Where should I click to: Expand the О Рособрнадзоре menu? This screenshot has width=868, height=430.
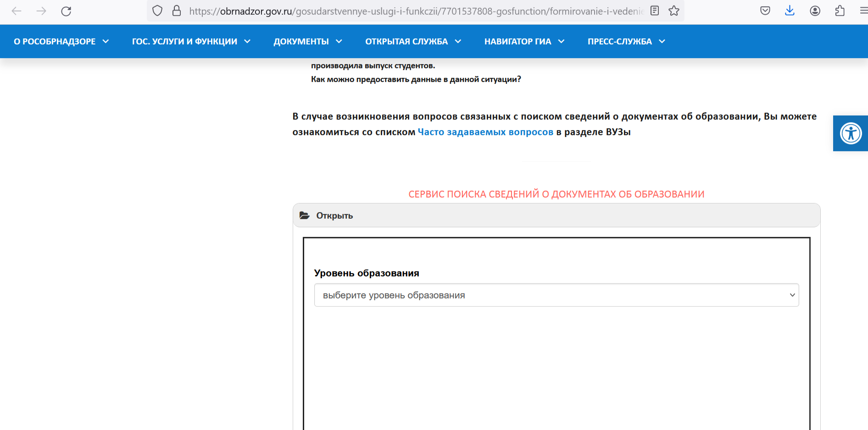(x=61, y=41)
